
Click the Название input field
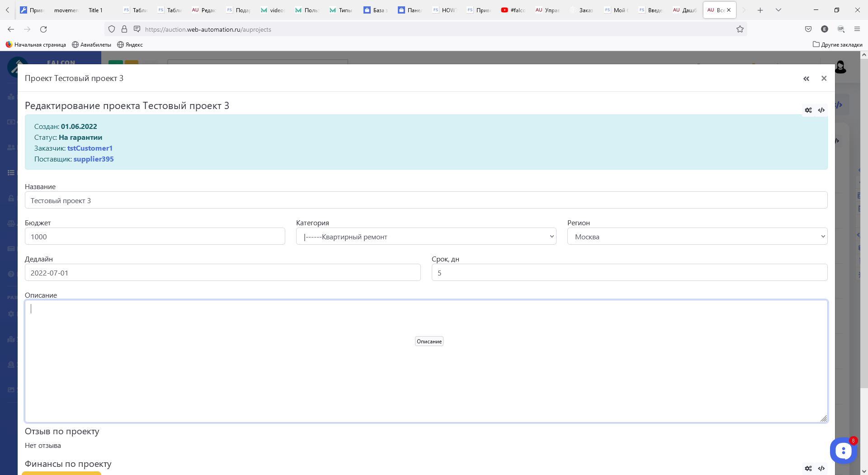click(x=426, y=200)
